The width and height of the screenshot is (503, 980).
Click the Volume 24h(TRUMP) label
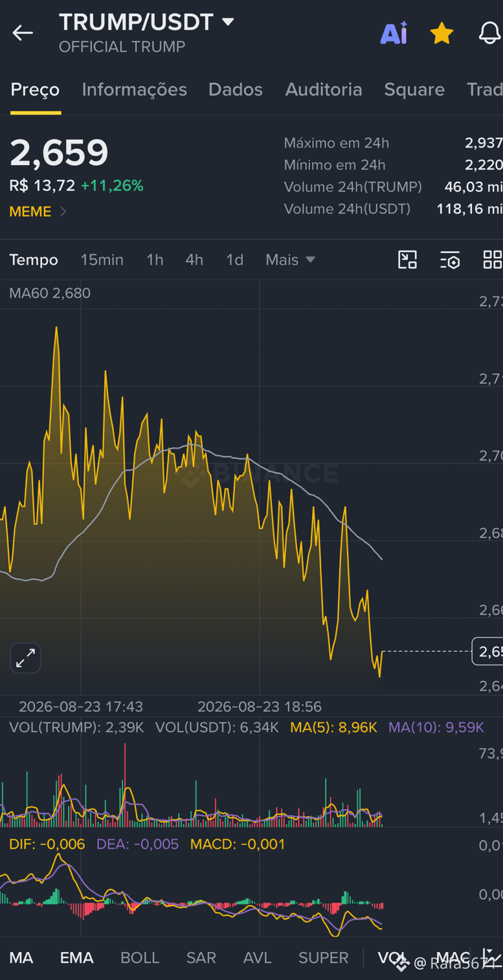pyautogui.click(x=353, y=187)
